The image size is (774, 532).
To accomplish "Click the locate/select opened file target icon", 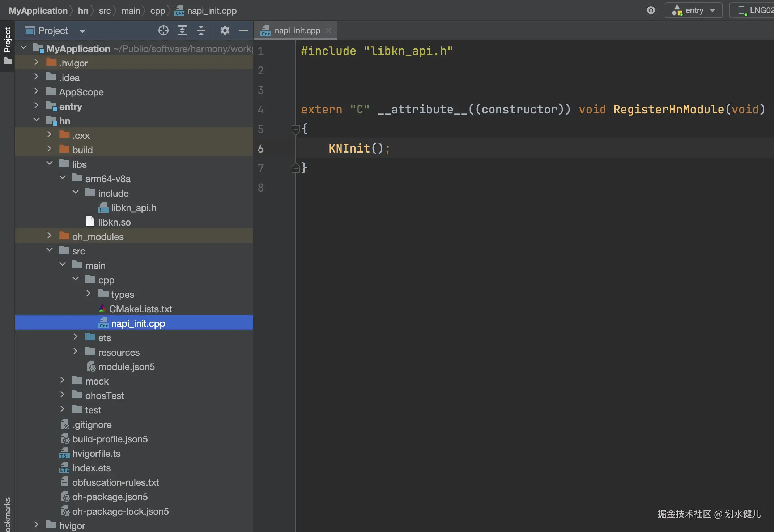I will click(163, 31).
